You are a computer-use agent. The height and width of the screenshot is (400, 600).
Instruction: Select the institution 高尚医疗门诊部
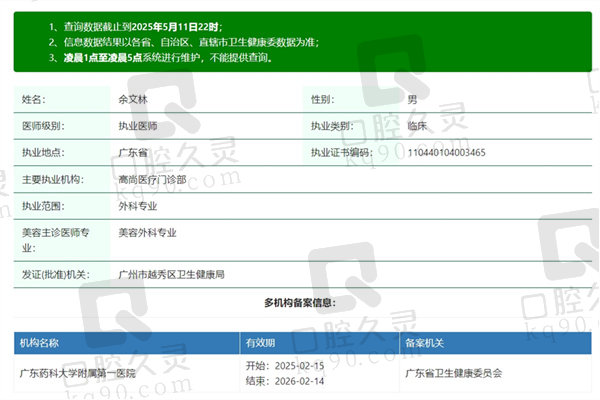coord(152,179)
